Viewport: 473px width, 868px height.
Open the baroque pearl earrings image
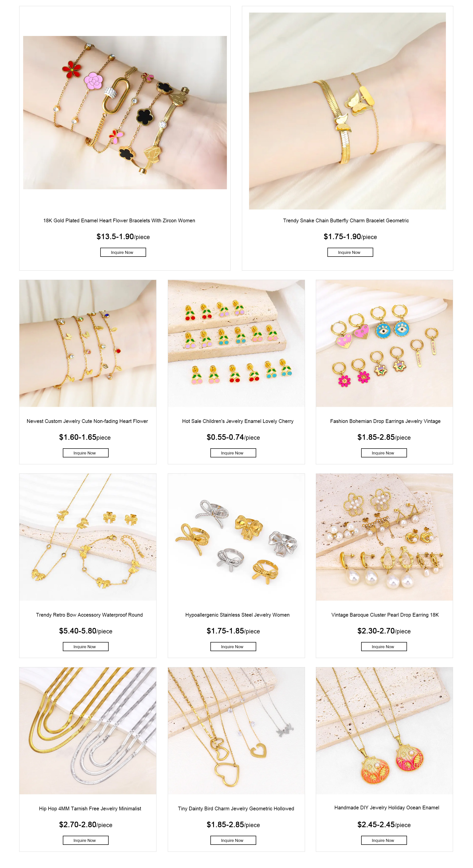384,537
